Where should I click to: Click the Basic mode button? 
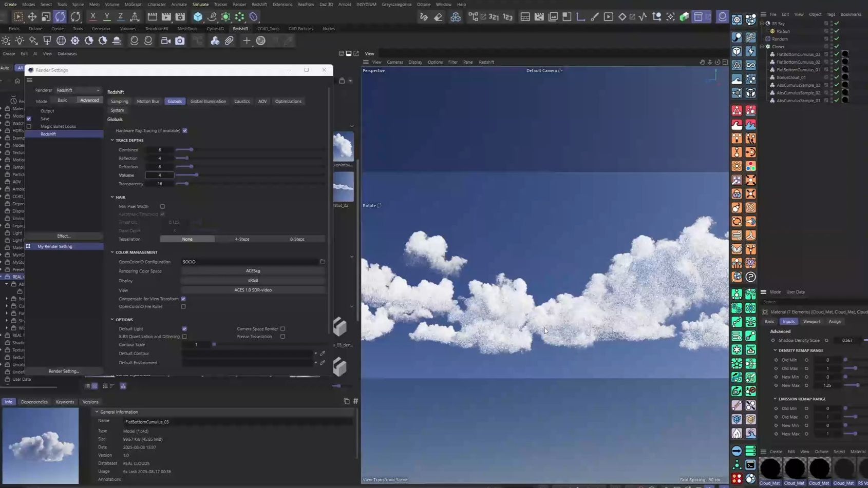point(62,101)
